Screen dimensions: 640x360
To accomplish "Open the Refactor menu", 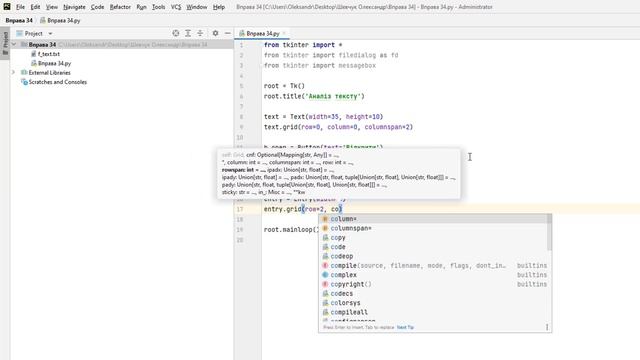I will click(120, 7).
